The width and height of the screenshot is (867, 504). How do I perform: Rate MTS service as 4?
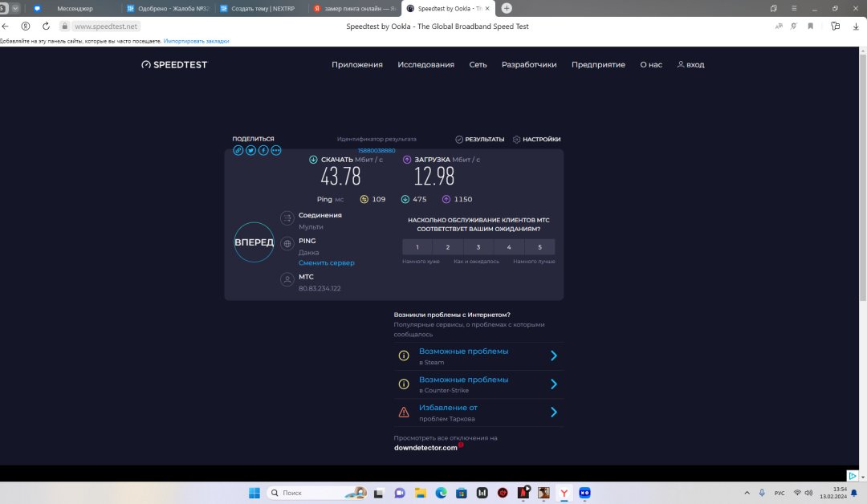(x=509, y=247)
